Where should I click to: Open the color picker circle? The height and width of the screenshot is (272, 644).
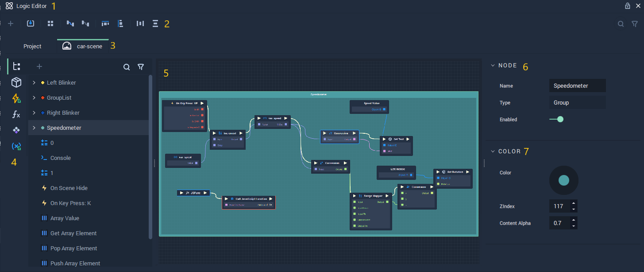(x=563, y=180)
